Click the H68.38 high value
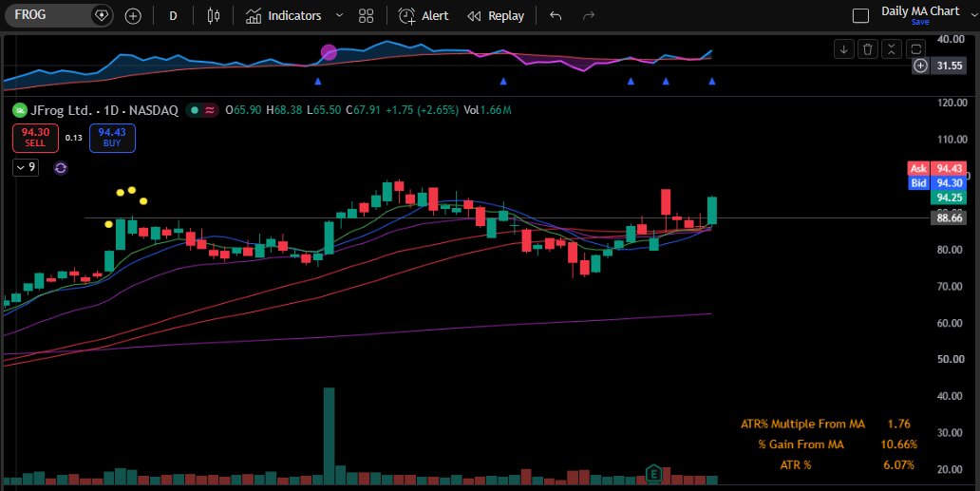The width and height of the screenshot is (980, 491). 284,110
